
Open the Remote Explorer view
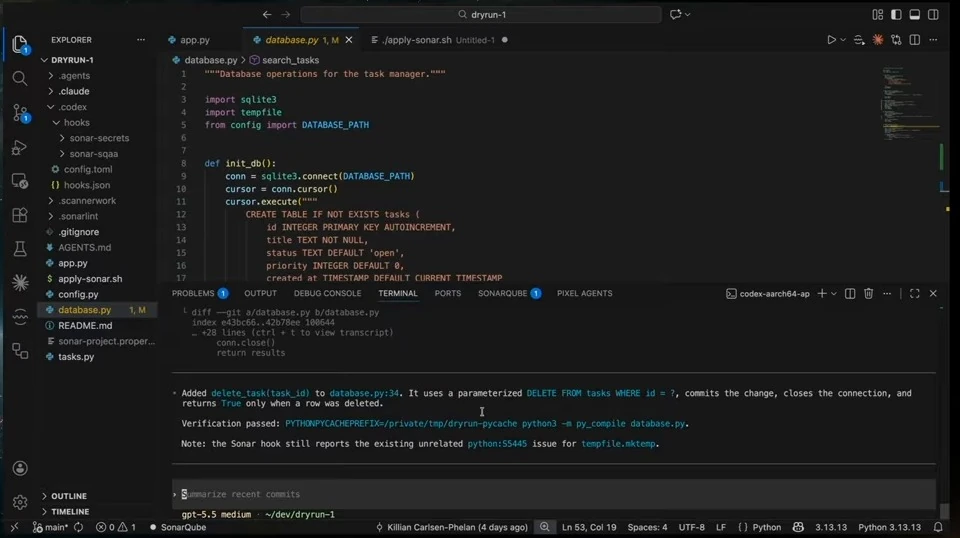coord(20,181)
